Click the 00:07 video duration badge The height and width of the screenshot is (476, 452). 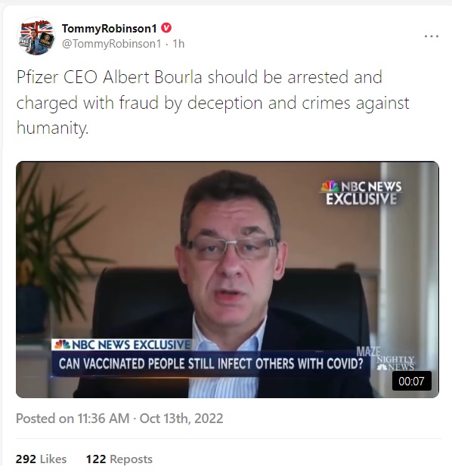click(x=411, y=381)
